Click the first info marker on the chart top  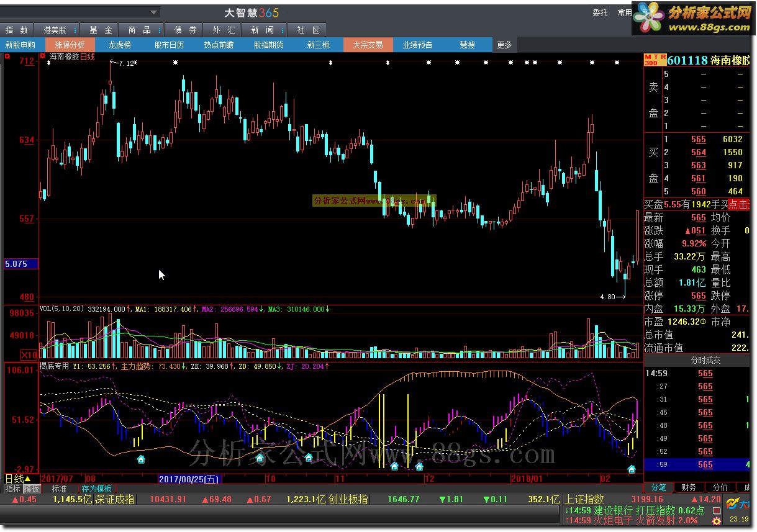49,63
